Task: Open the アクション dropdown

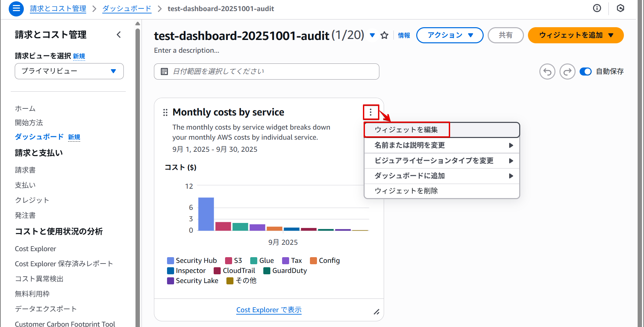Action: 450,35
